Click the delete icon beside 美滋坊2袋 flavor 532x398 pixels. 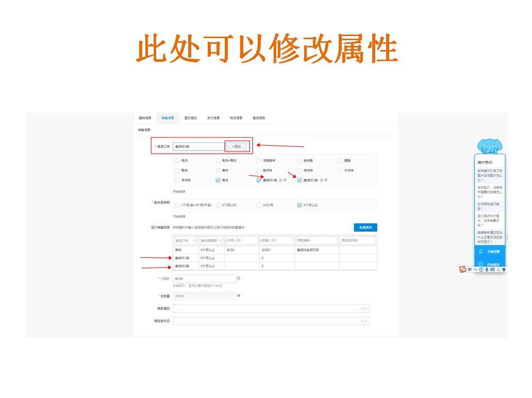pos(325,180)
